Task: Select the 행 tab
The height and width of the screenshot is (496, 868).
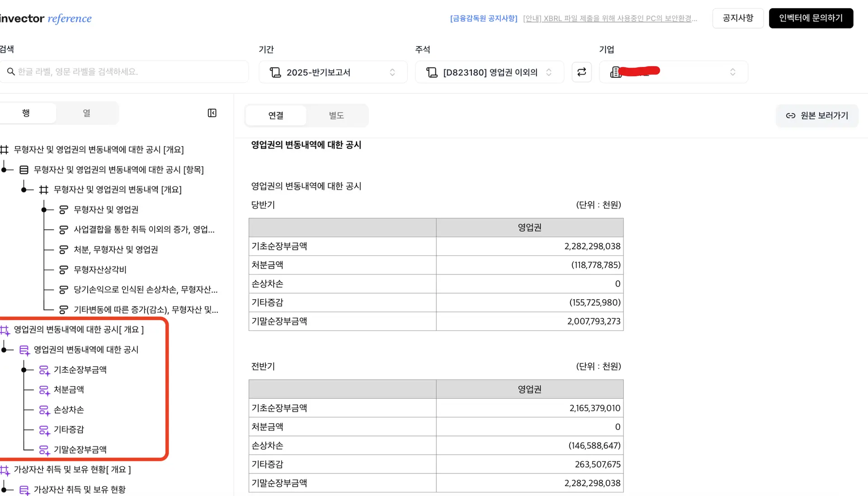Action: (x=26, y=113)
